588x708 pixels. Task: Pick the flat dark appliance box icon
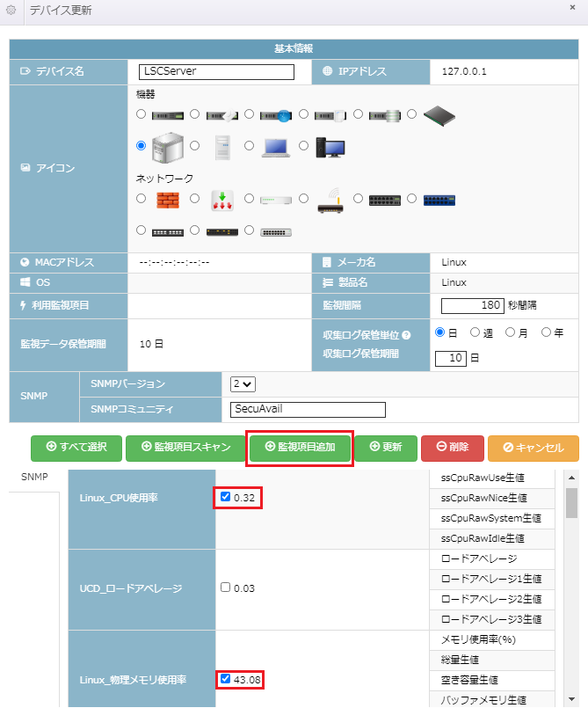tap(439, 115)
